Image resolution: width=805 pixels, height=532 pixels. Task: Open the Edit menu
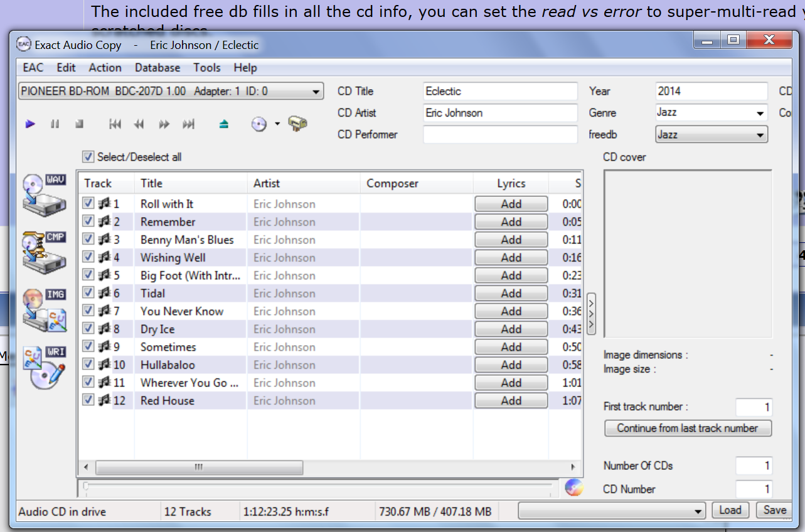(x=66, y=68)
